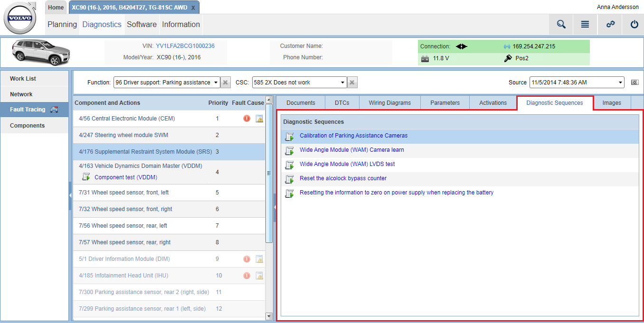Select 7/31 Wheel speed sensor front left

[169, 193]
